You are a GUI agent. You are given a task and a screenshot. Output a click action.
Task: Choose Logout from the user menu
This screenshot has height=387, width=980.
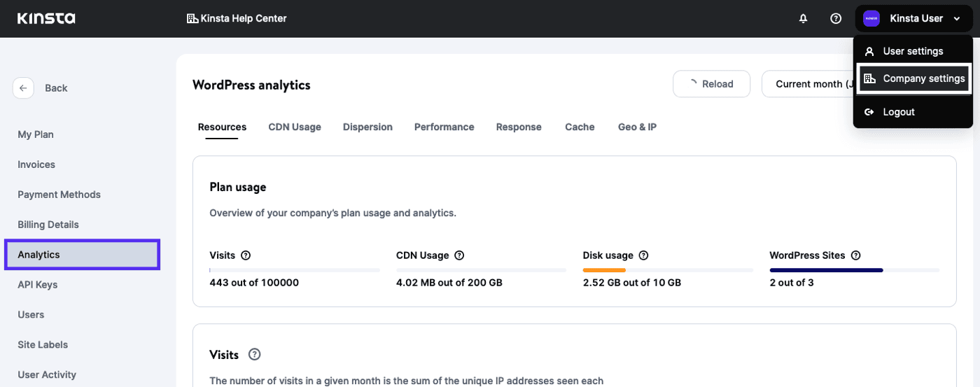pyautogui.click(x=898, y=112)
